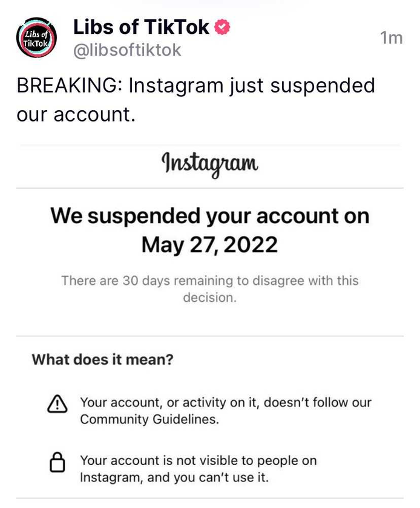Open the @libsoftiktok handle link
420x508 pixels.
point(127,50)
